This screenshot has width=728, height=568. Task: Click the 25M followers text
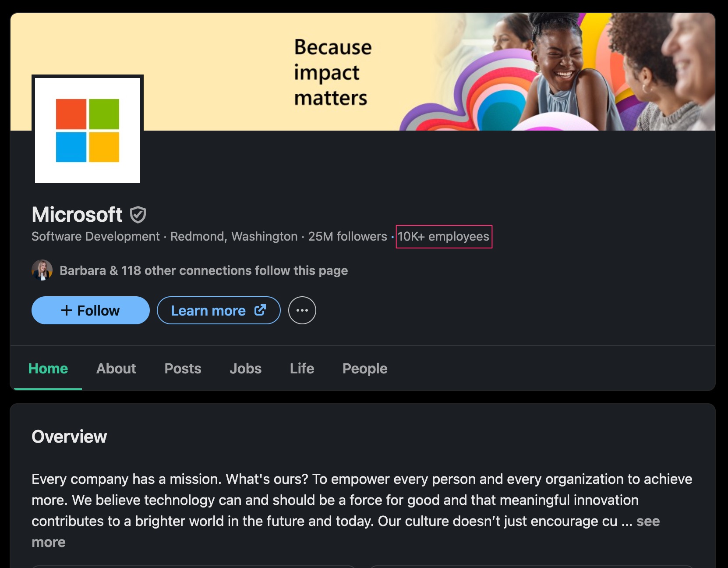(347, 237)
